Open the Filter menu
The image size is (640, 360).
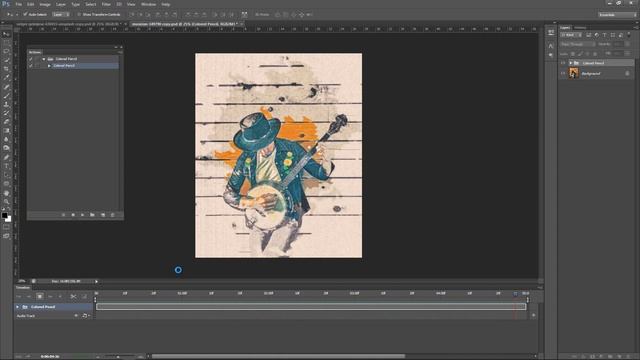pyautogui.click(x=106, y=4)
